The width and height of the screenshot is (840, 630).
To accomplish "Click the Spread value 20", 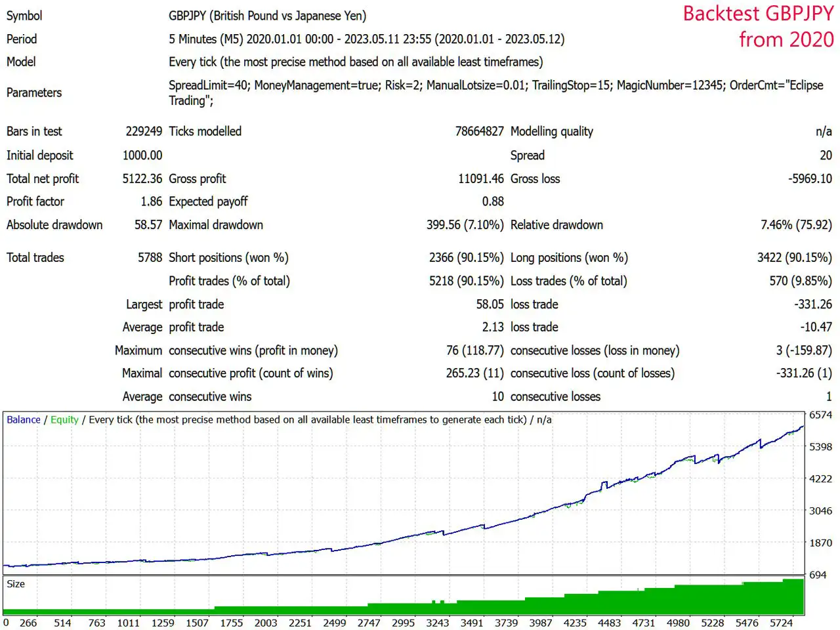I will point(826,156).
